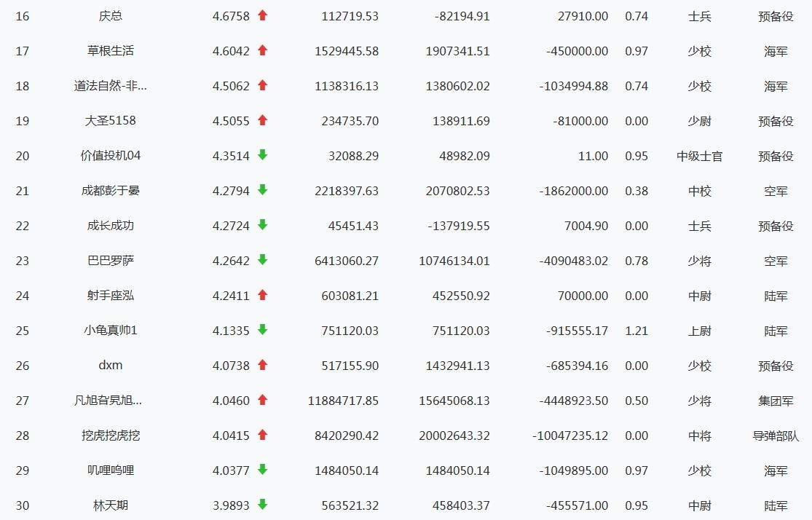Click the 中级士官 rank label

tap(699, 156)
